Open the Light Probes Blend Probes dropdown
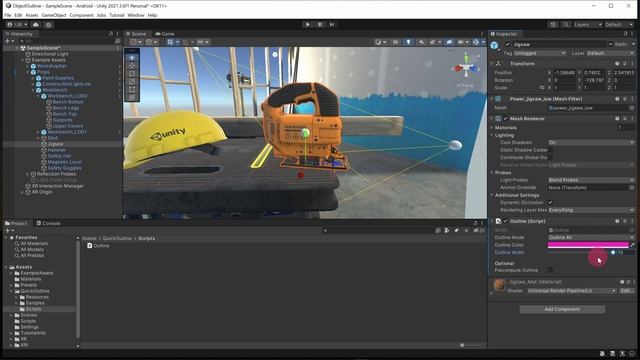Image resolution: width=640 pixels, height=360 pixels. 591,180
